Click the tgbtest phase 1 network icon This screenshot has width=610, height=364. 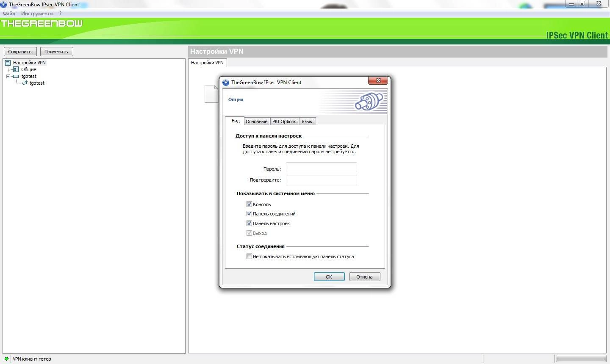(16, 76)
